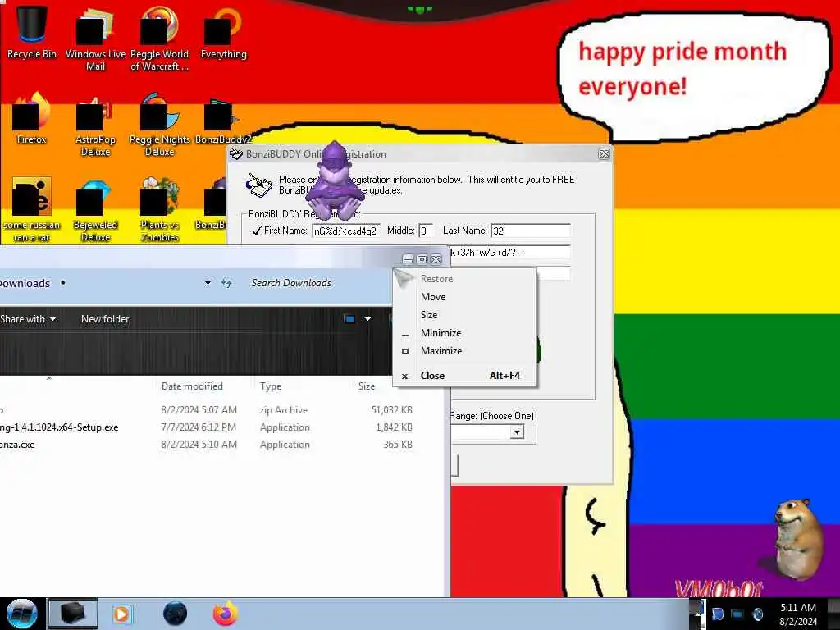Open Windows Live Mail desktop icon
This screenshot has width=840, height=630.
coord(95,39)
